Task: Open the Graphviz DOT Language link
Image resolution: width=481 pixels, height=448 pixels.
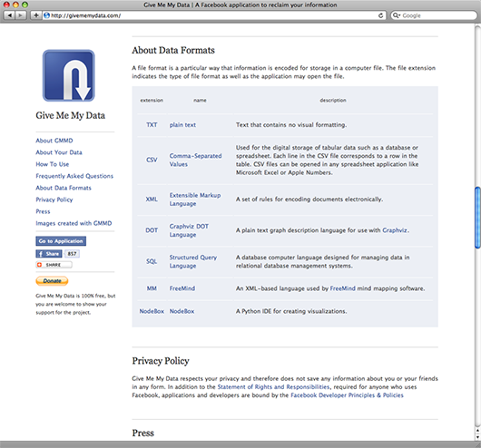Action: [189, 230]
